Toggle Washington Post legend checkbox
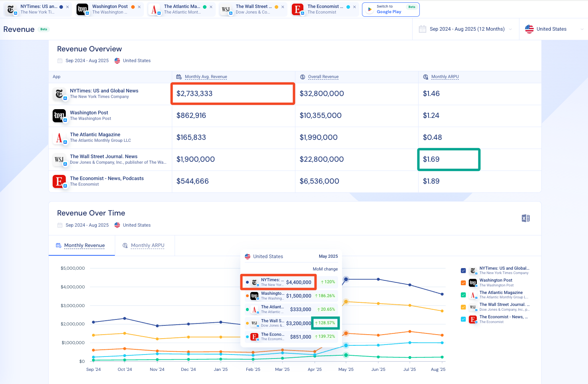This screenshot has width=588, height=384. (463, 283)
